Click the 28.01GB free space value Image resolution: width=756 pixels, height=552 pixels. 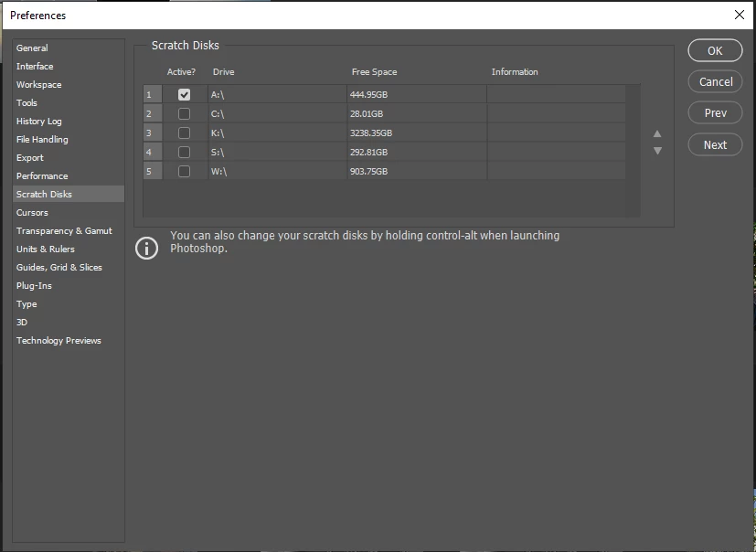(367, 113)
